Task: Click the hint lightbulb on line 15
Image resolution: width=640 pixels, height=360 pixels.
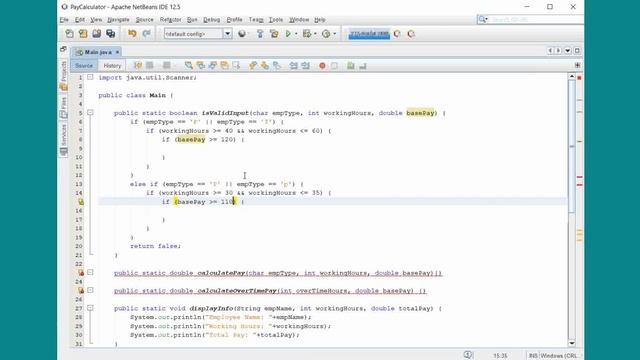Action: 81,202
